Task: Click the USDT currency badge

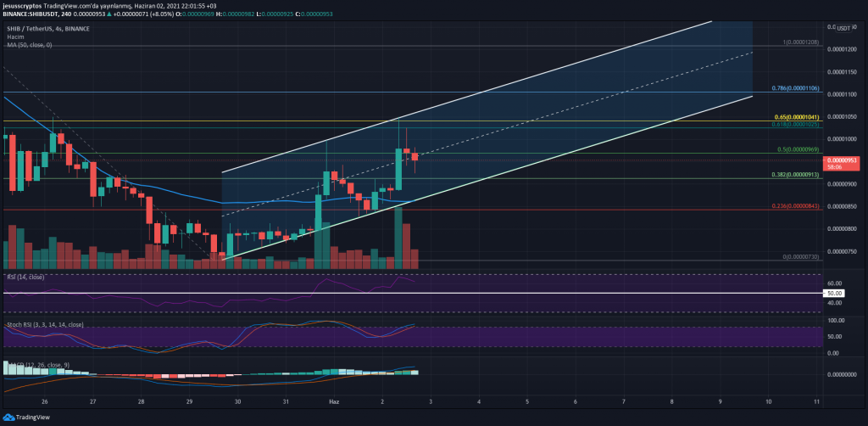Action: [x=843, y=27]
